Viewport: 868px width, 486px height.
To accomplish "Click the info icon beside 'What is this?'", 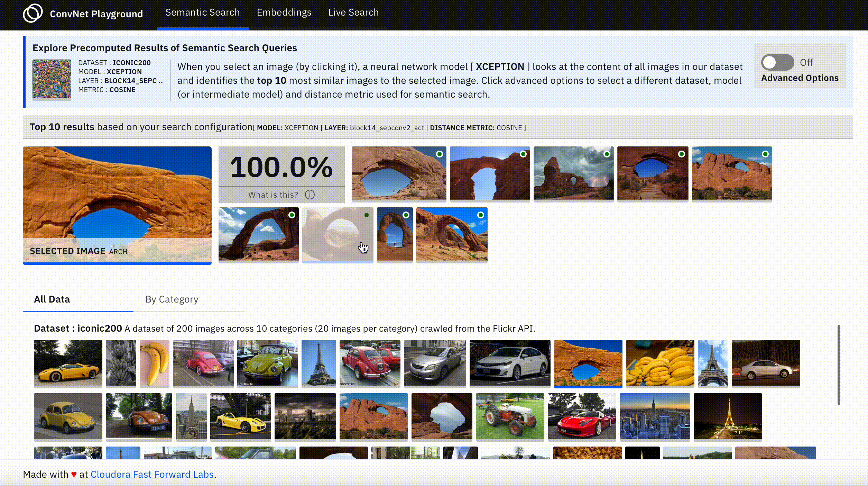I will pyautogui.click(x=310, y=195).
